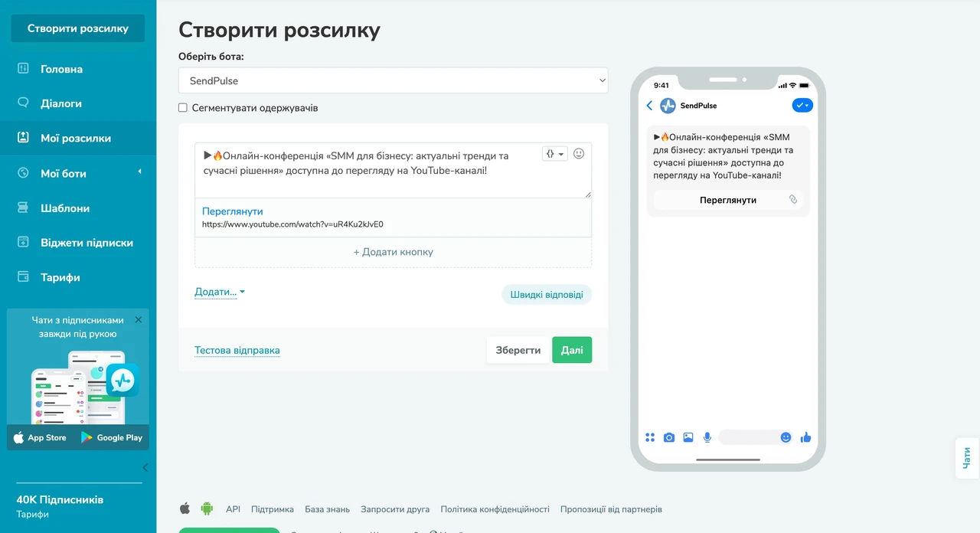Click the Переглянути button title
Screen dimensions: 980x533
pyautogui.click(x=233, y=211)
